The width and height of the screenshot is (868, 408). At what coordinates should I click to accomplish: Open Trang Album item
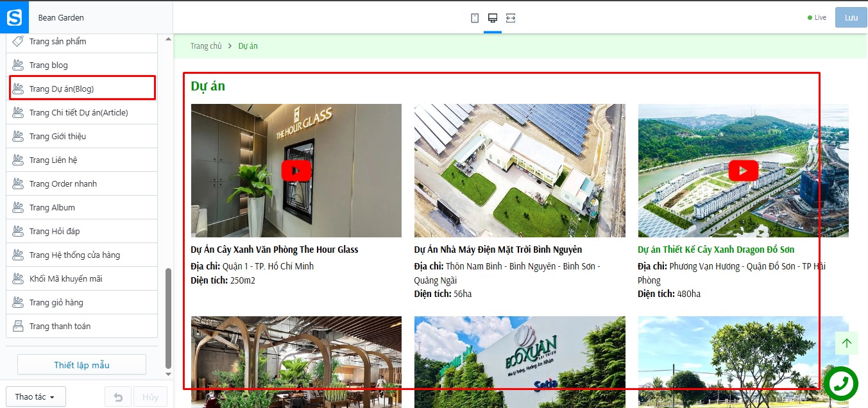(82, 207)
